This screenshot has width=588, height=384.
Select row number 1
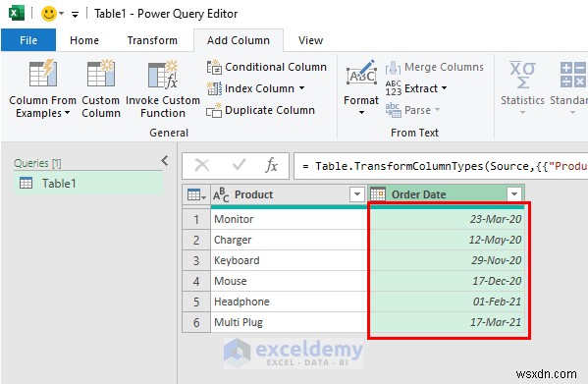(x=196, y=219)
